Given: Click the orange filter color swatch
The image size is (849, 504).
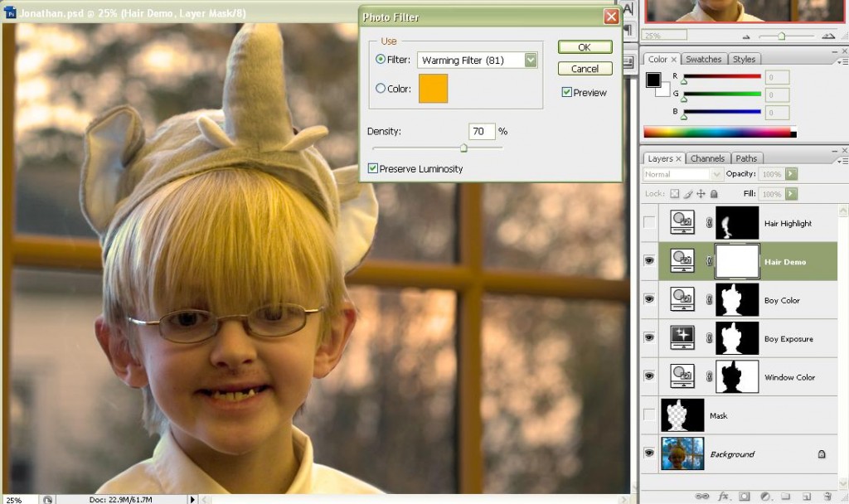Looking at the screenshot, I should tap(433, 88).
